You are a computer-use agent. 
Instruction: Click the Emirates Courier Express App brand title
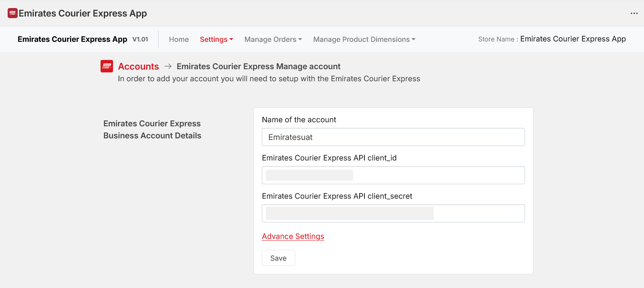(x=72, y=39)
